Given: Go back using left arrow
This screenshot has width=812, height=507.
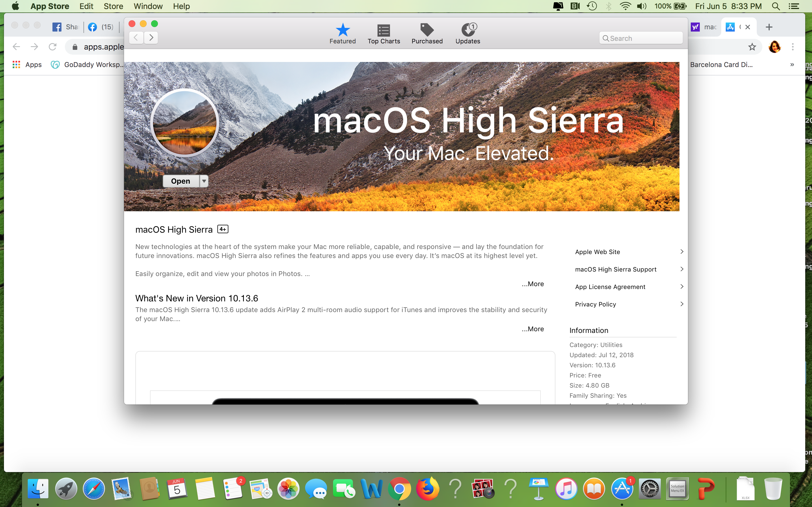Looking at the screenshot, I should tap(136, 37).
